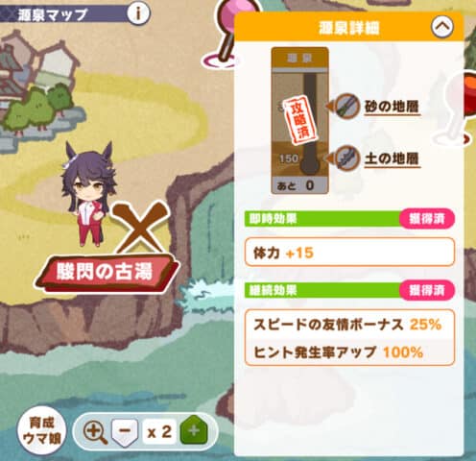The height and width of the screenshot is (461, 476).
Task: Click the 獲得済 badge on 即時効果
Action: tap(427, 219)
